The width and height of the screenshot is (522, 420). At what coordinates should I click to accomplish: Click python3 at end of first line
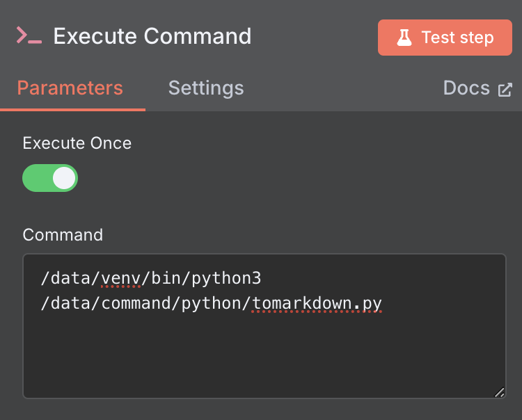point(226,279)
